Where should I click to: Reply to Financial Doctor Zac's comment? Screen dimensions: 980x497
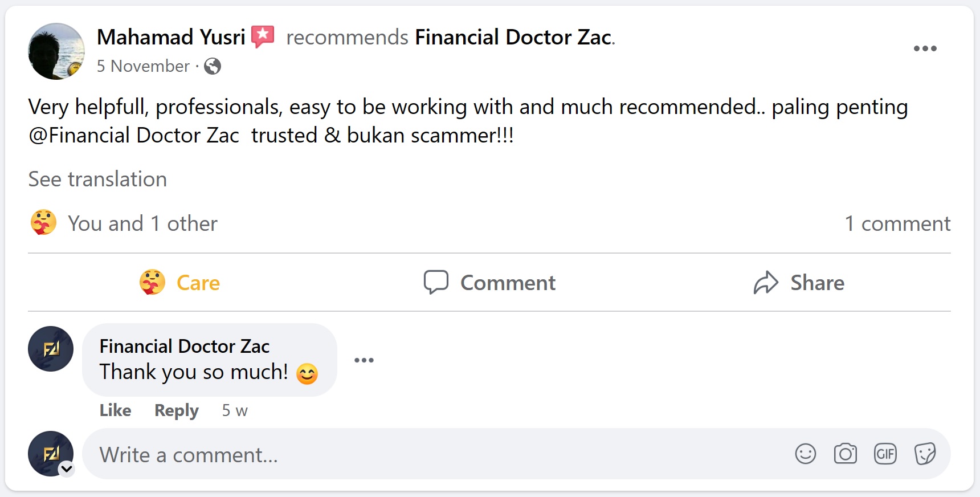176,410
